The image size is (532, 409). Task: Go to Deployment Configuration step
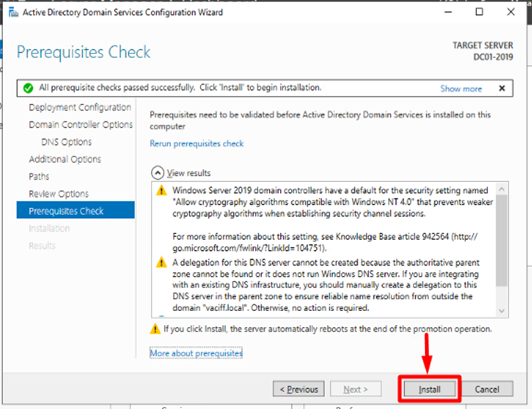(80, 108)
